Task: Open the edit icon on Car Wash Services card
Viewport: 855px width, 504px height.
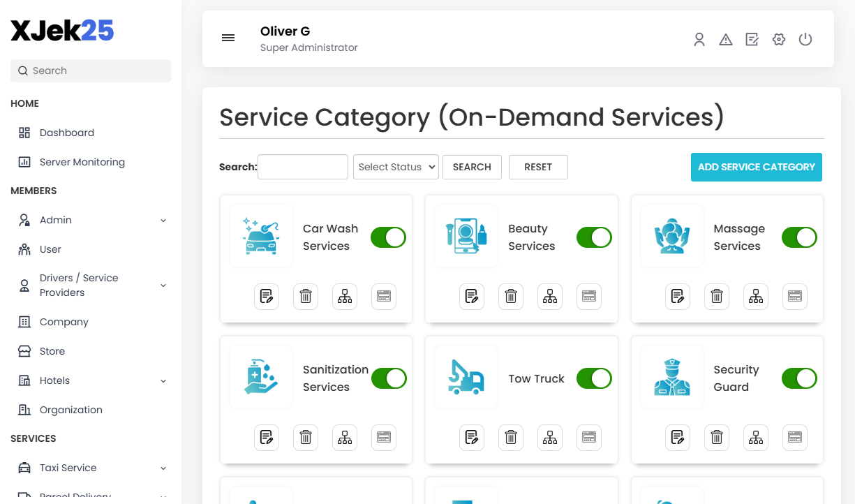Action: (266, 296)
